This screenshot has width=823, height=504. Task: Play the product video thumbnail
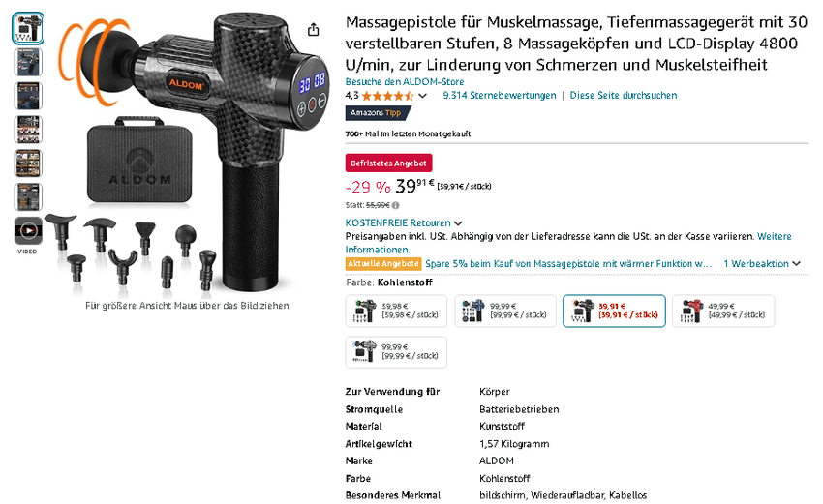point(28,231)
